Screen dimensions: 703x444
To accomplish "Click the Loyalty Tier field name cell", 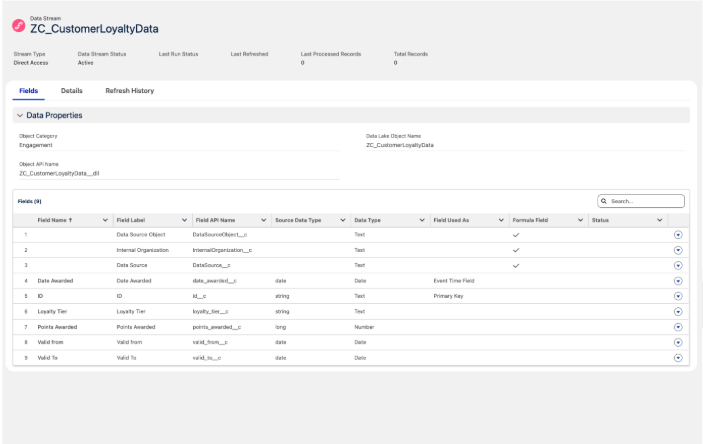I will tap(52, 312).
